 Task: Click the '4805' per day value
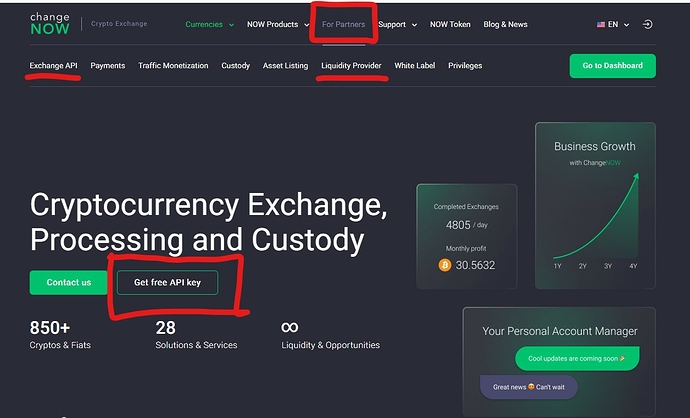458,225
